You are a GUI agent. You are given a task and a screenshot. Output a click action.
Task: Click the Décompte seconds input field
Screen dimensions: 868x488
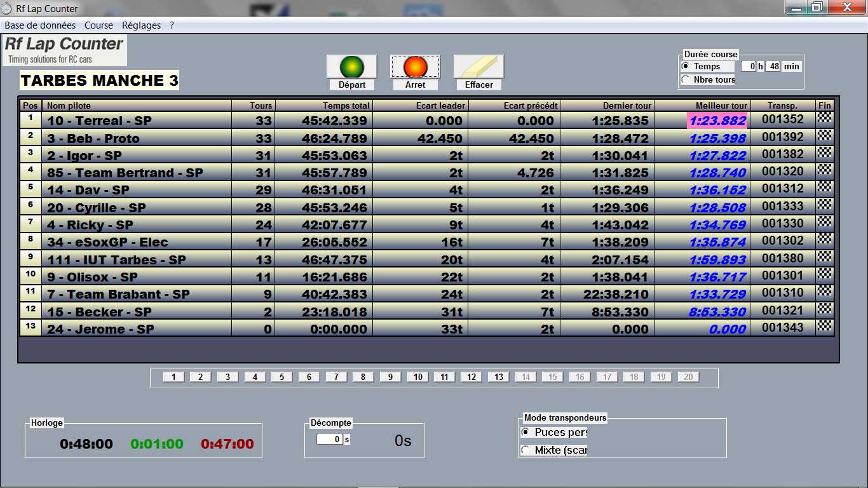point(329,439)
